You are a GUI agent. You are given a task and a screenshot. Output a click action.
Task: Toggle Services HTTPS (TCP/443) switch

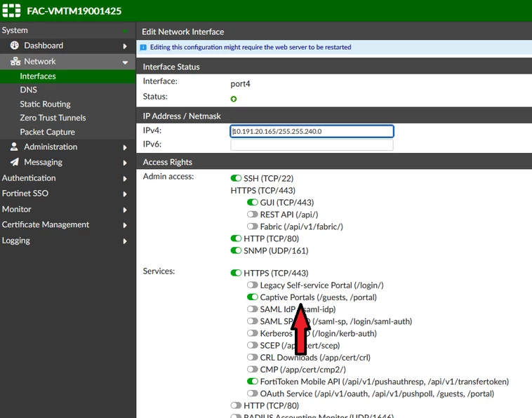coord(236,273)
